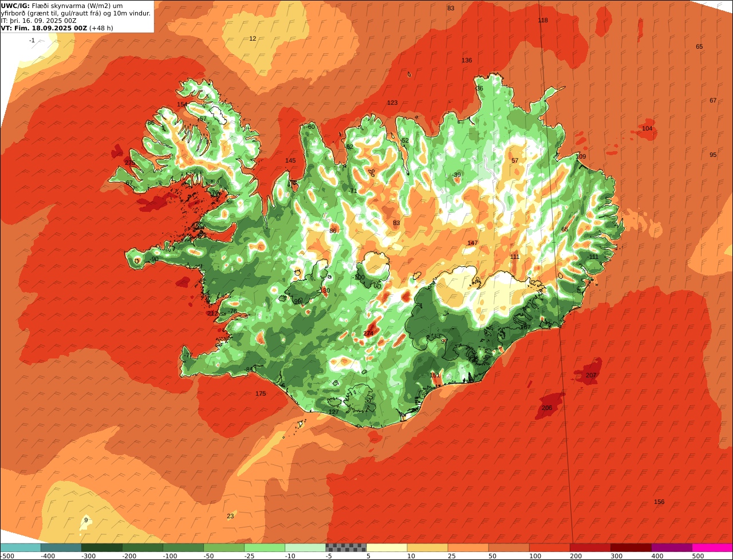Click the map value 151

point(435,376)
